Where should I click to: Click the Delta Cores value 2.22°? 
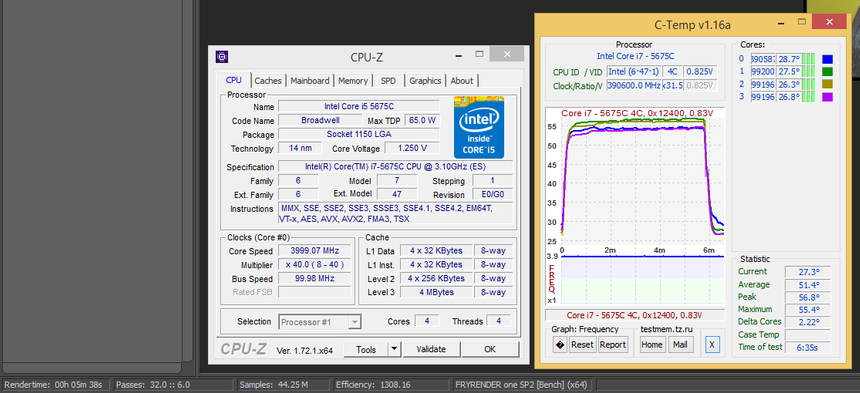807,322
